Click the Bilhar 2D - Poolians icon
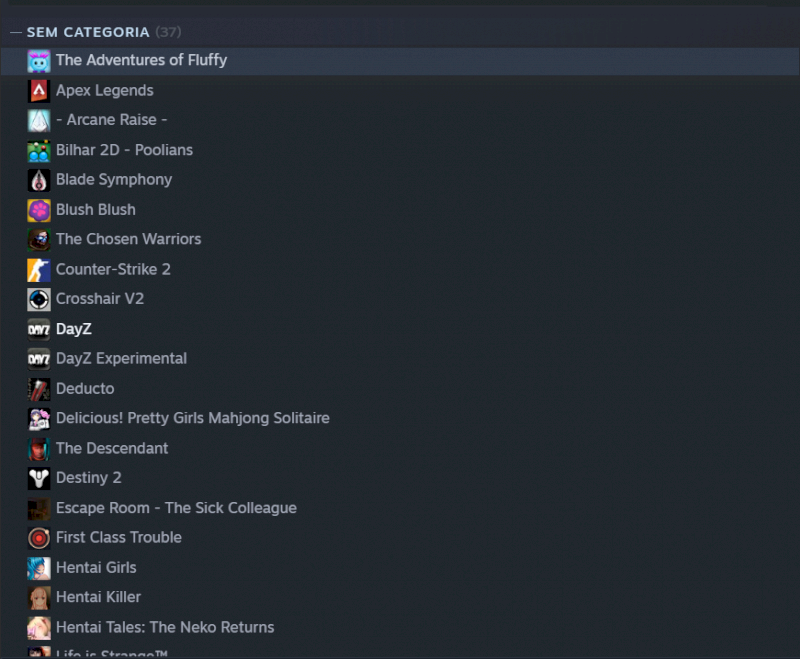Screen dimensions: 800x659 tap(39, 151)
